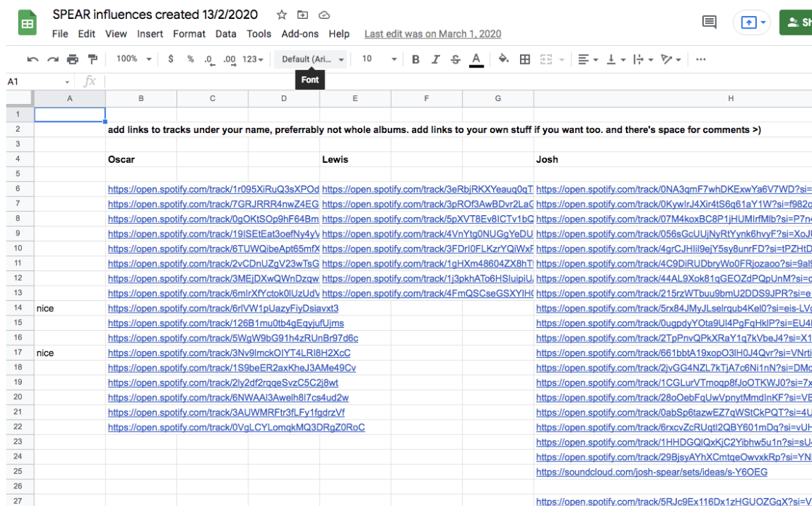812x506 pixels.
Task: Select the paint format tool
Action: (x=93, y=60)
